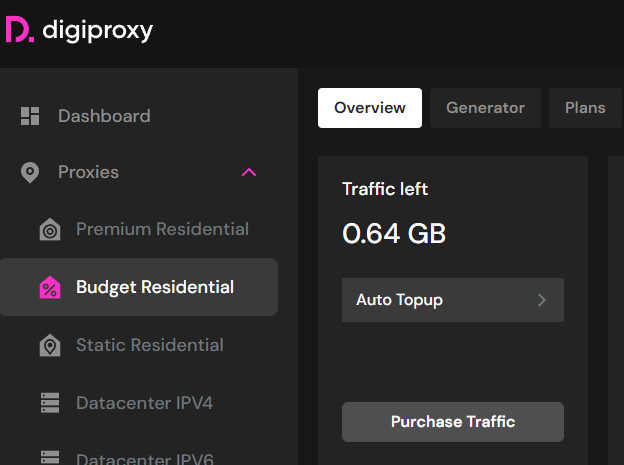Click the Purchase Traffic button

[x=453, y=422]
